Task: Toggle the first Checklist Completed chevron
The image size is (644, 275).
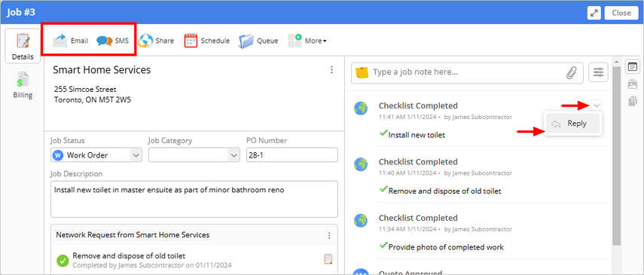Action: (x=597, y=105)
